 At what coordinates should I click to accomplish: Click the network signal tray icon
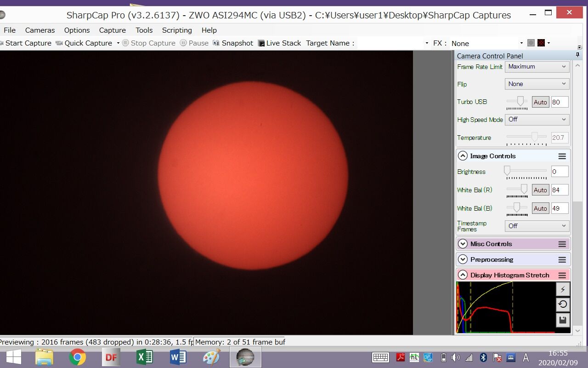469,357
